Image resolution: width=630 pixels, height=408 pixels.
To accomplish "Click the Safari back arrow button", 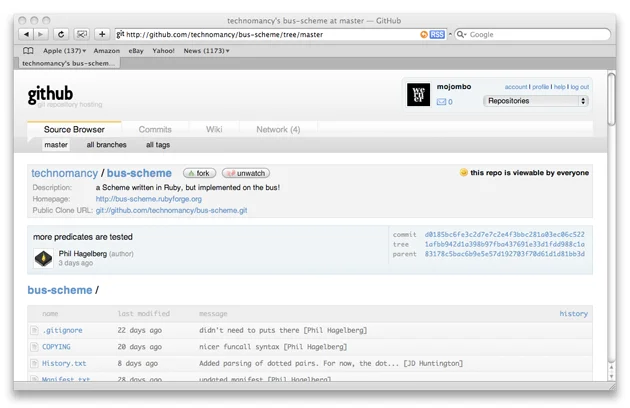I will [x=26, y=35].
